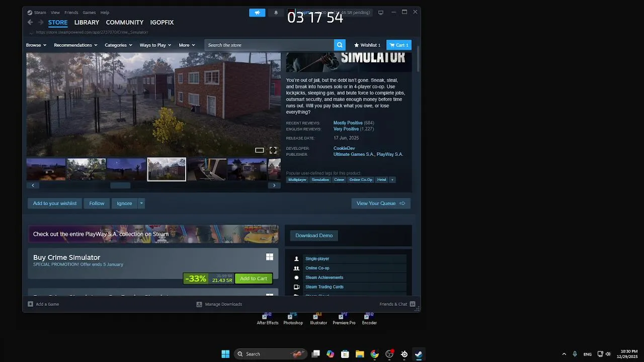Open the Microsoft Store taskbar icon

pos(345,354)
